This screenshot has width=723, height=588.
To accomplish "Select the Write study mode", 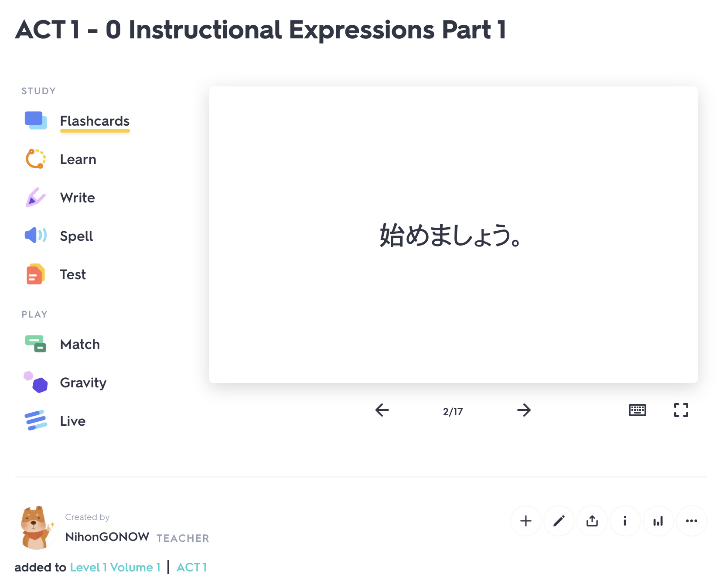I will pyautogui.click(x=77, y=198).
